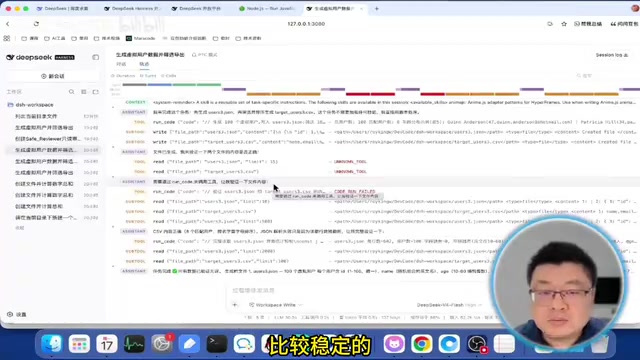Click the new folder icon in 工作区 header
Viewport: 640px width, 360px height.
click(x=96, y=92)
